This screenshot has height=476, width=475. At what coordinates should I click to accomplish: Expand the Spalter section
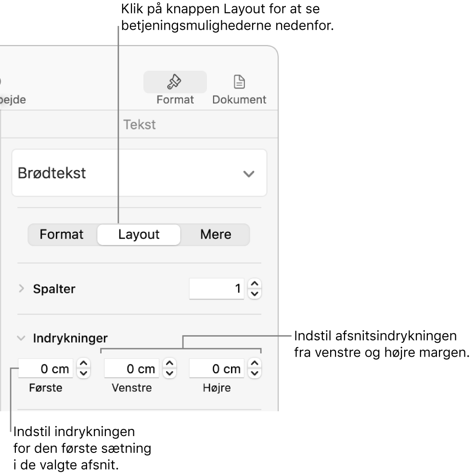(x=21, y=288)
